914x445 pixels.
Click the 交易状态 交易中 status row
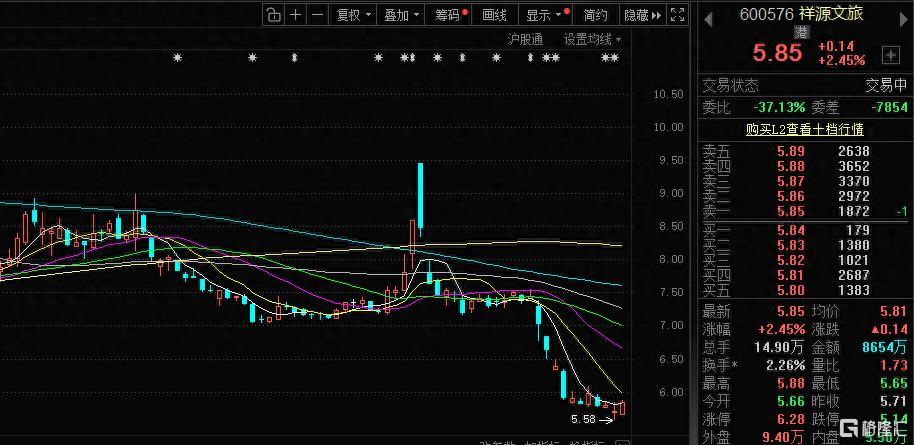click(804, 86)
